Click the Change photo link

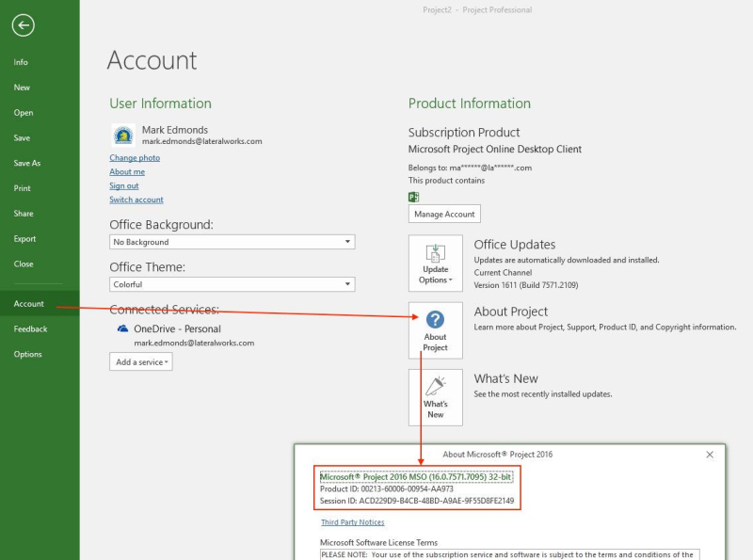[x=135, y=157]
